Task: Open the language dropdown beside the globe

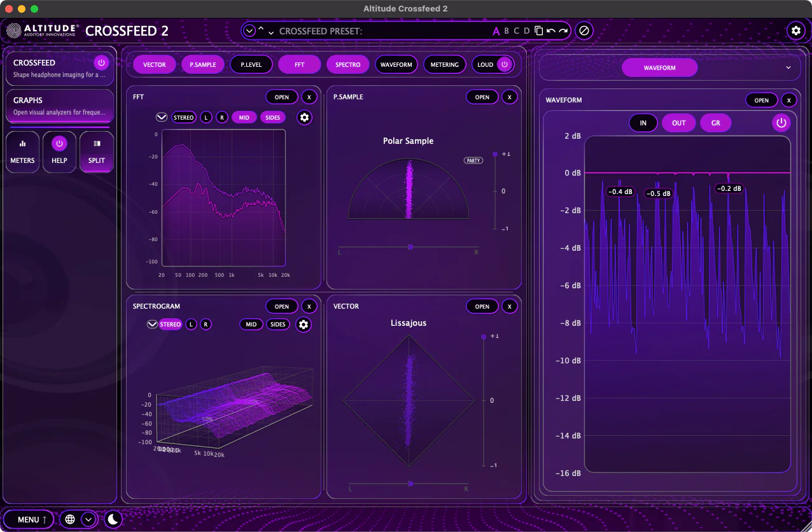Action: pos(88,519)
